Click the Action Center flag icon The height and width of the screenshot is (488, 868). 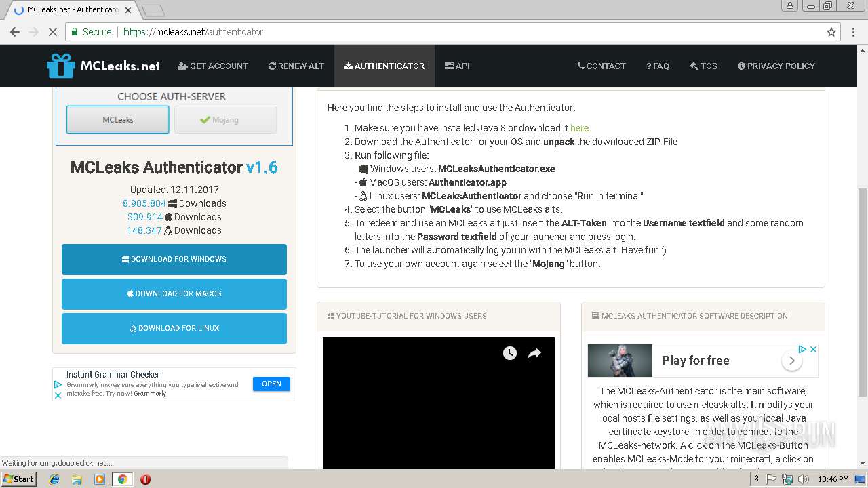pyautogui.click(x=771, y=479)
